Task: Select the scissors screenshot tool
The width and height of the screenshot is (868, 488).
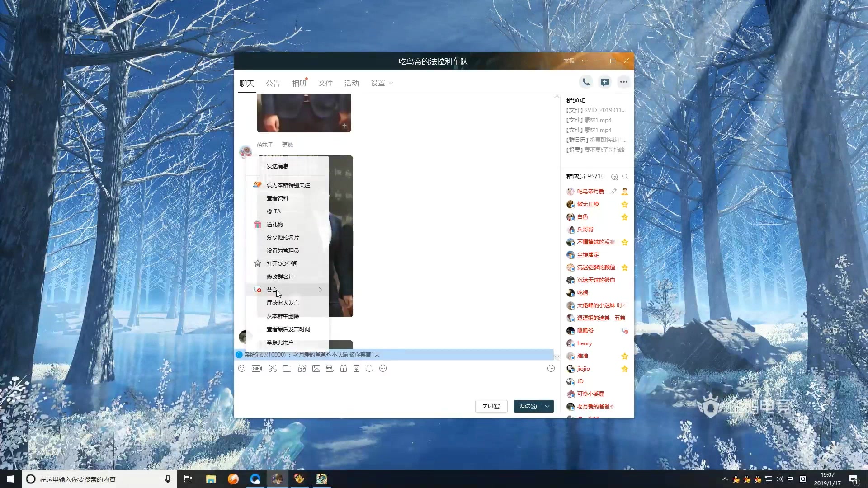Action: (272, 368)
